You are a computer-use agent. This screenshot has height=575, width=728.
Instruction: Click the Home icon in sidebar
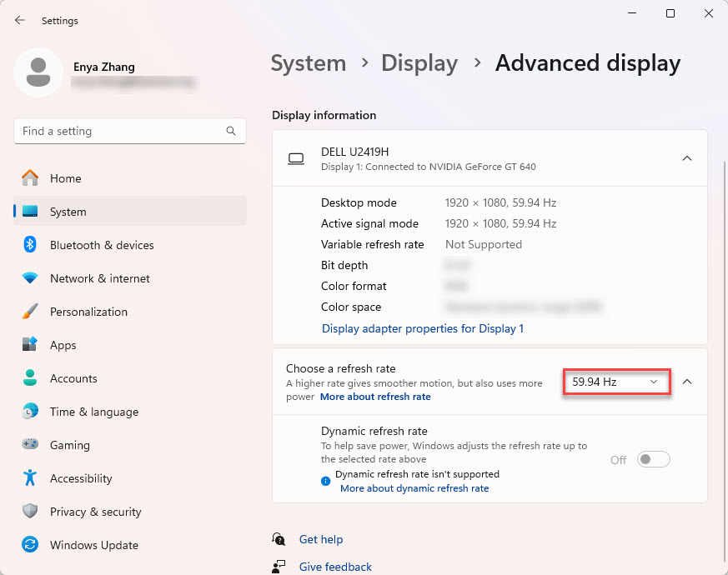click(x=30, y=178)
